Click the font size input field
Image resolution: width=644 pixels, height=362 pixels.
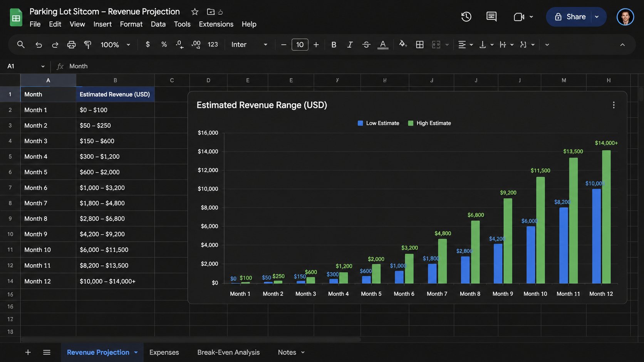[300, 45]
